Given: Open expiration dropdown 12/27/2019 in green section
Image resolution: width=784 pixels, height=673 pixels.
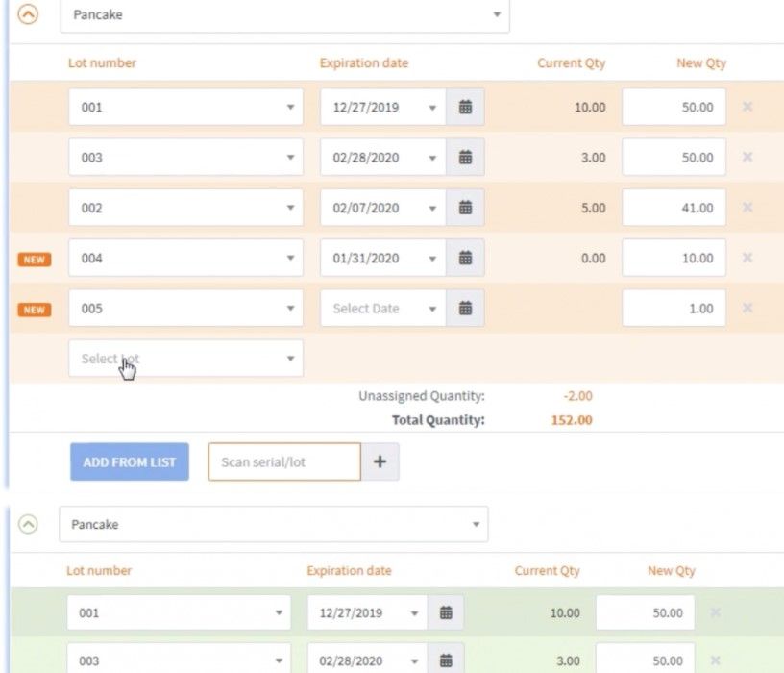Looking at the screenshot, I should (x=367, y=612).
